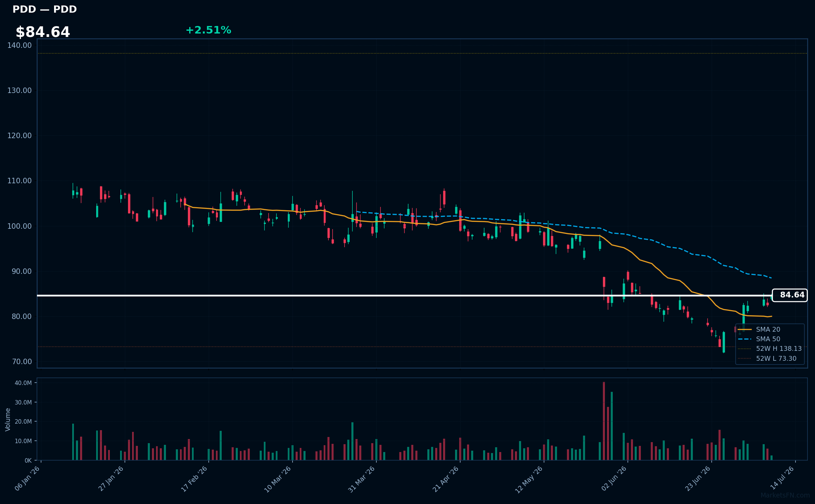Click the PDD — PDD chart title
The width and height of the screenshot is (815, 504).
[44, 9]
